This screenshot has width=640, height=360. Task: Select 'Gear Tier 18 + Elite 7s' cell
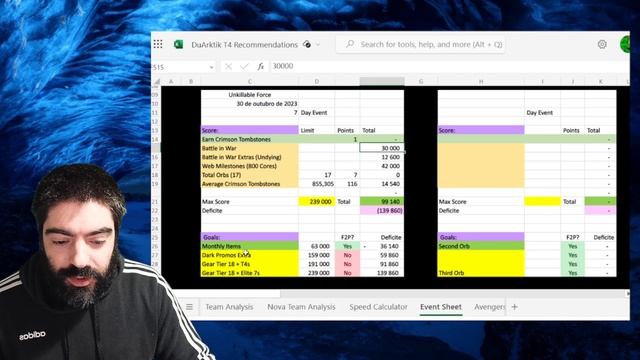click(250, 273)
